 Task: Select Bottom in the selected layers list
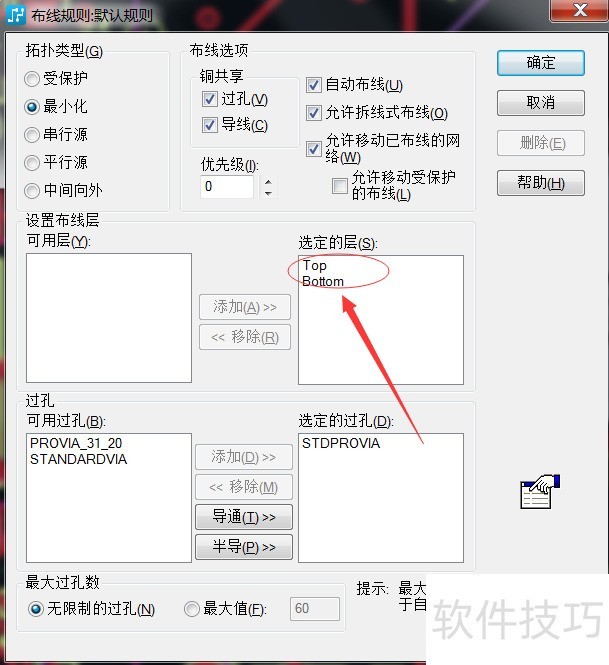click(x=323, y=281)
